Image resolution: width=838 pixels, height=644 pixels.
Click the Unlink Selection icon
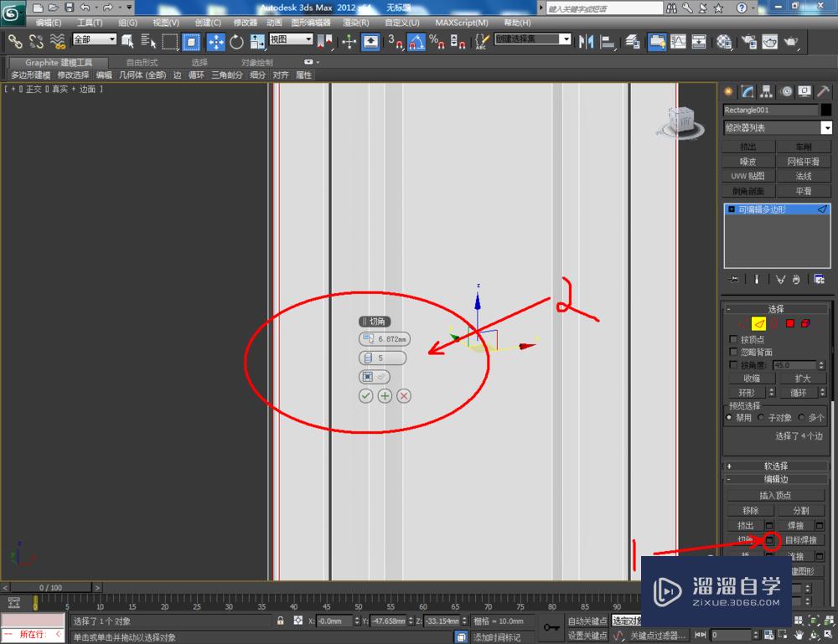(36, 41)
